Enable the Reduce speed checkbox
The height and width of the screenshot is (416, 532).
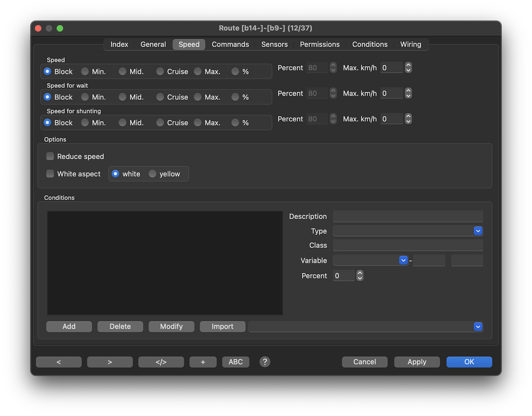click(x=50, y=157)
